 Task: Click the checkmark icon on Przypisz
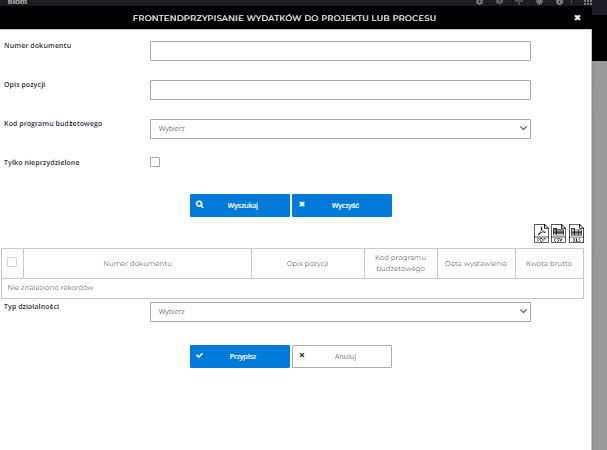[x=200, y=355]
